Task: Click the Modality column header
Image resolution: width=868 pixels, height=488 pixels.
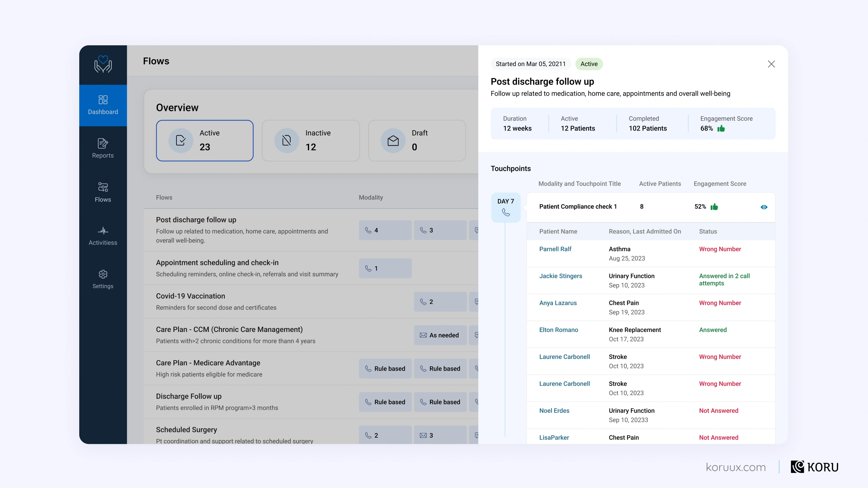Action: click(371, 198)
